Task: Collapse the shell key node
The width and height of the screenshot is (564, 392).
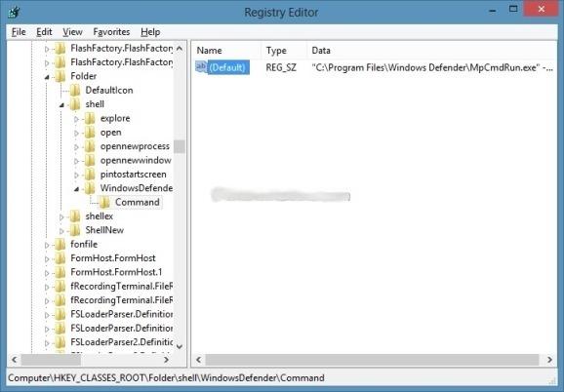Action: point(61,105)
